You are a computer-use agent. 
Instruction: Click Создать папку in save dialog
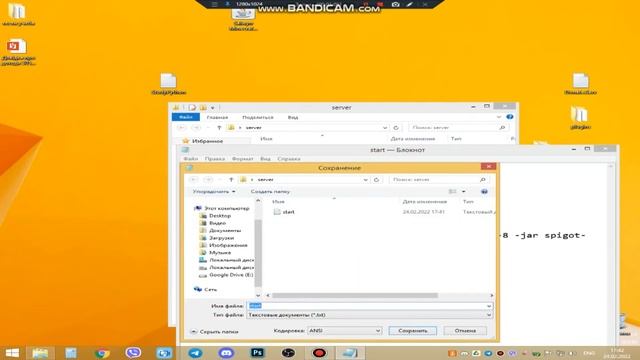270,191
